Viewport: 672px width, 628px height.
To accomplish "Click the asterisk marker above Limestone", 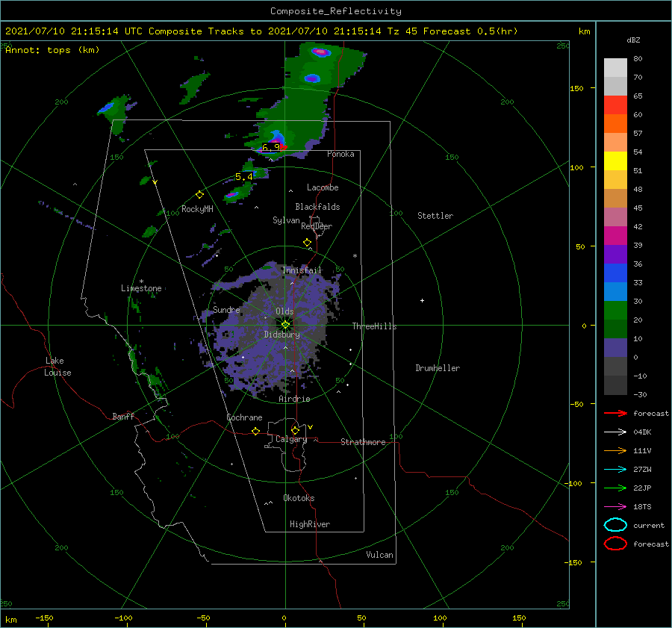I will pos(141,282).
